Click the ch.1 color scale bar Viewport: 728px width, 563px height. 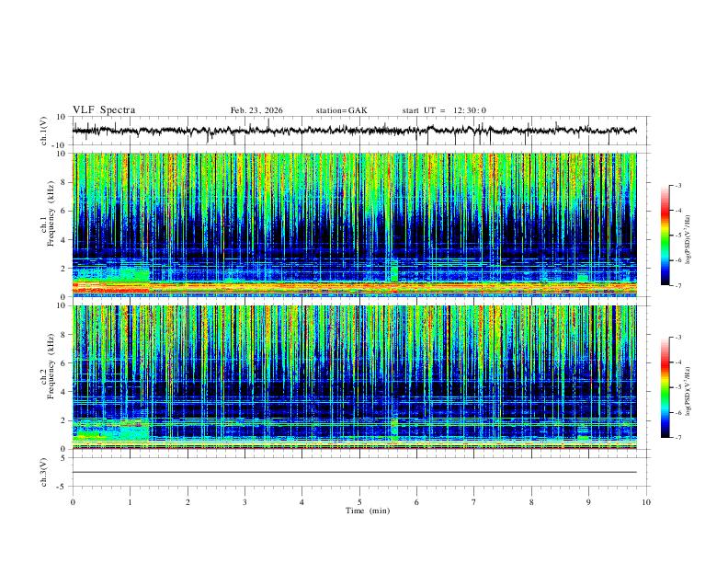[665, 236]
